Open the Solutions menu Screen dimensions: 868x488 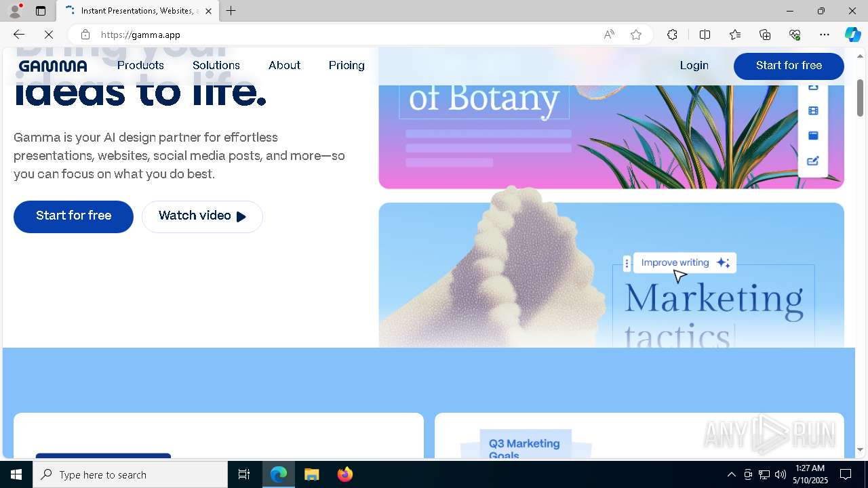[216, 65]
